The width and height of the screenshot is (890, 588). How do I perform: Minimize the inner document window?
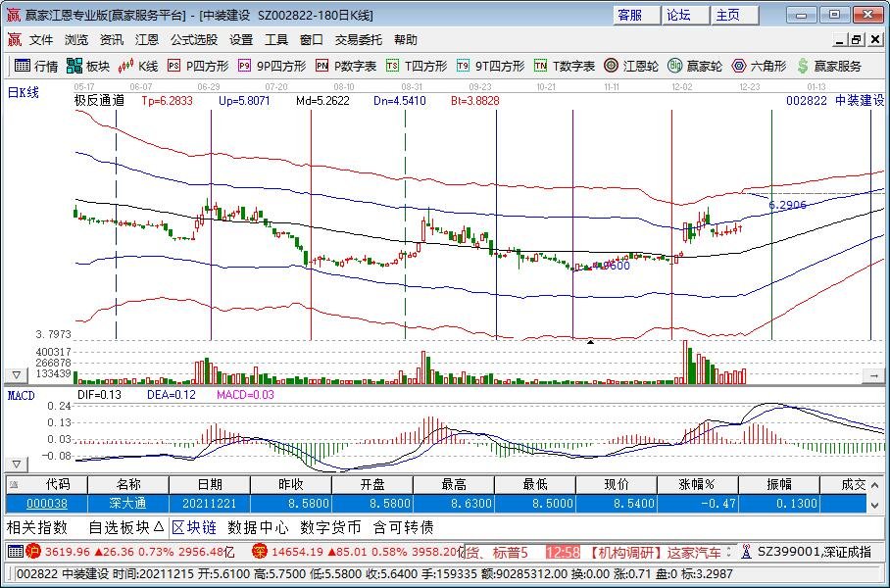pos(840,40)
